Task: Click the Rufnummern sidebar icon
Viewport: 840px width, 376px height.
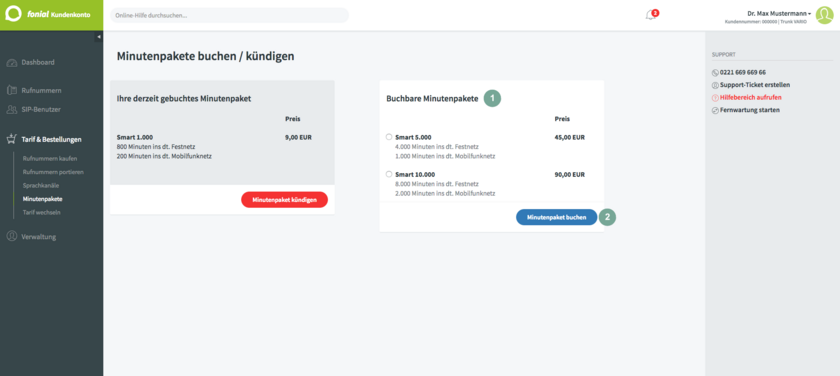Action: pos(12,91)
